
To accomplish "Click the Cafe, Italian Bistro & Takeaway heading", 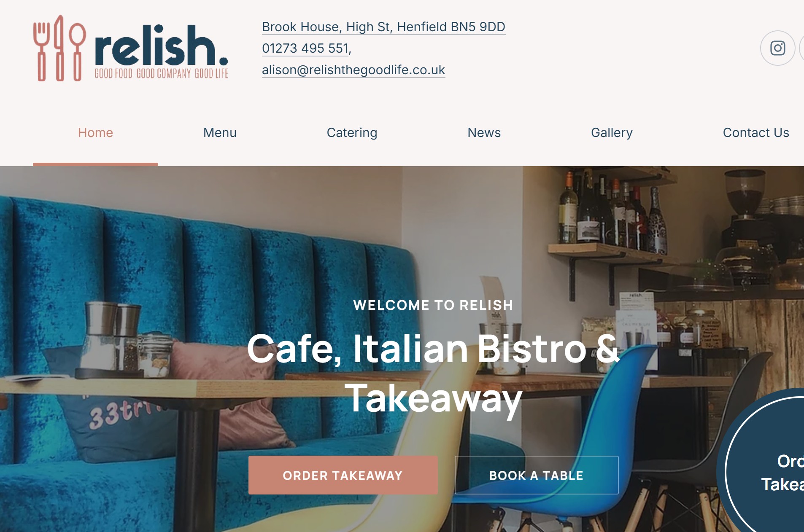I will point(433,373).
